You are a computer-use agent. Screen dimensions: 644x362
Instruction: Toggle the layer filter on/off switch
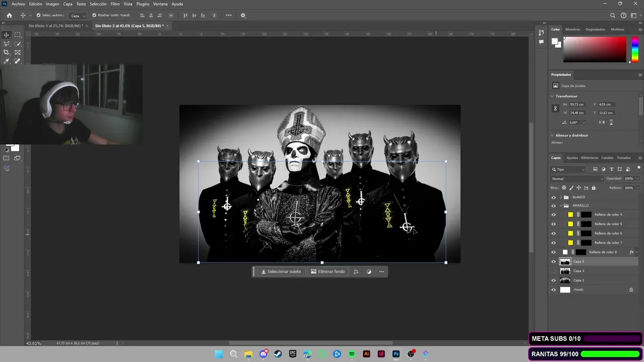(x=639, y=168)
